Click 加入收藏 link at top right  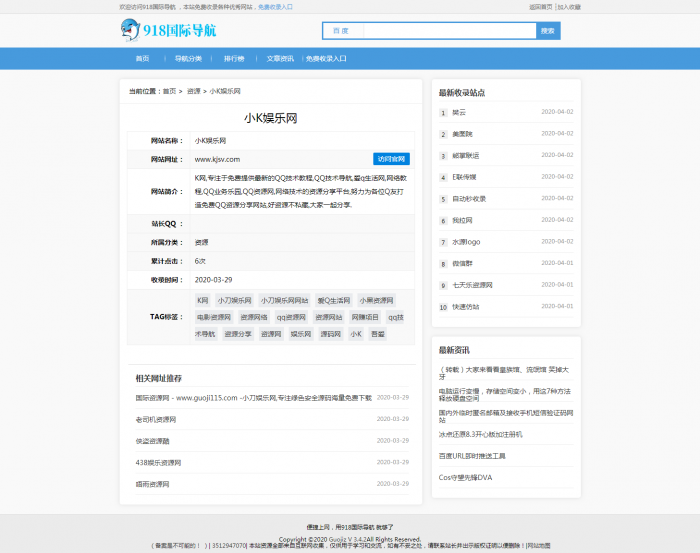[569, 6]
